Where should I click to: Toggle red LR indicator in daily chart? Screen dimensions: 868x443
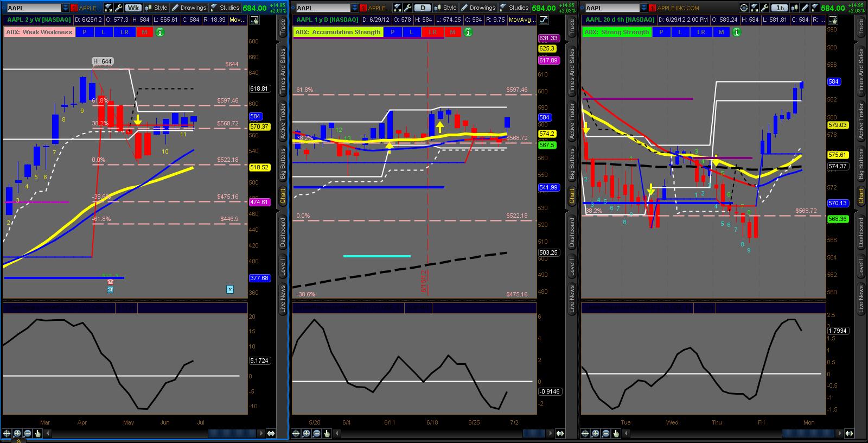pyautogui.click(x=432, y=32)
